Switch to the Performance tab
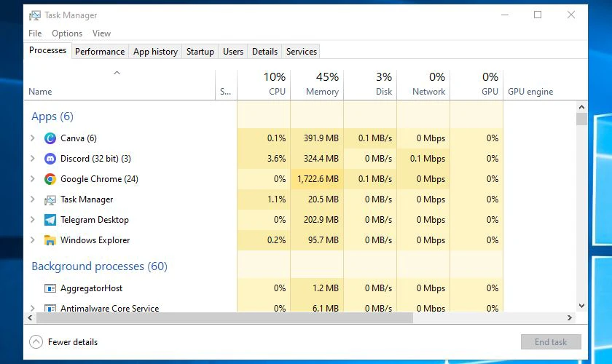612x364 pixels. click(100, 52)
